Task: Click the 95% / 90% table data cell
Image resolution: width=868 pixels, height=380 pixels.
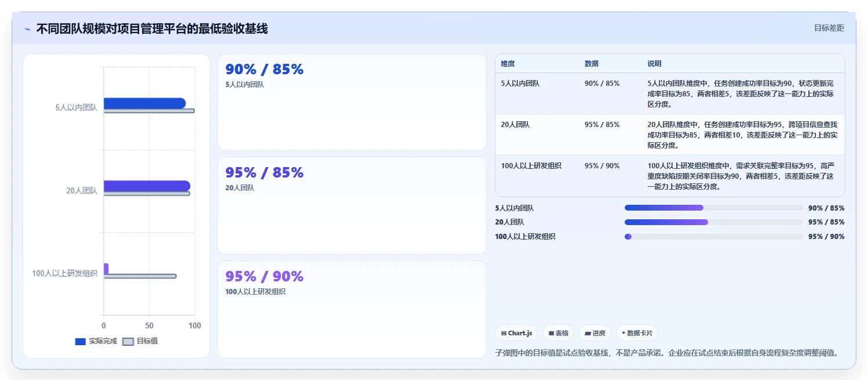Action: coord(602,166)
